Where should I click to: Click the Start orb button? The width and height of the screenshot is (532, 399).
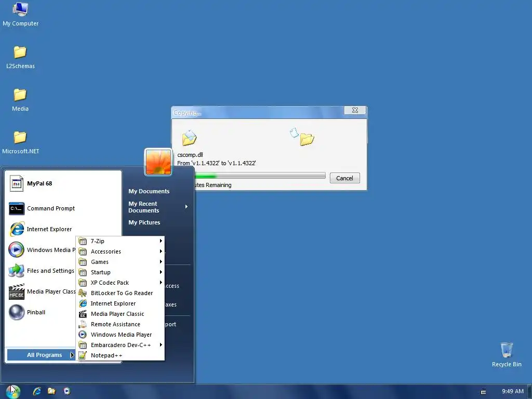point(13,391)
